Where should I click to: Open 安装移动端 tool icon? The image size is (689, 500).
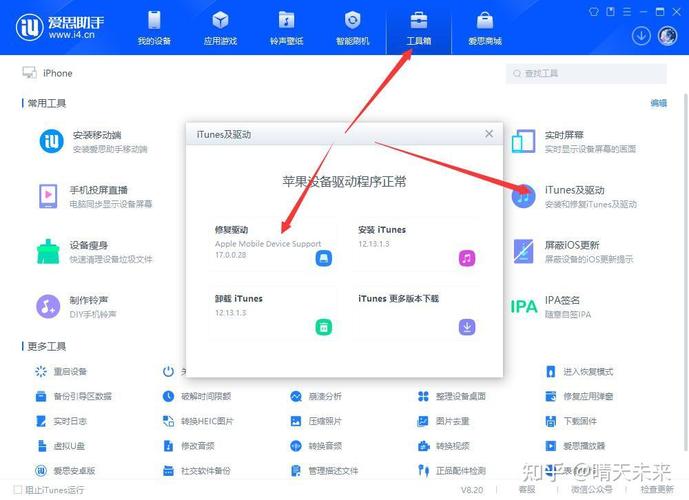click(51, 141)
